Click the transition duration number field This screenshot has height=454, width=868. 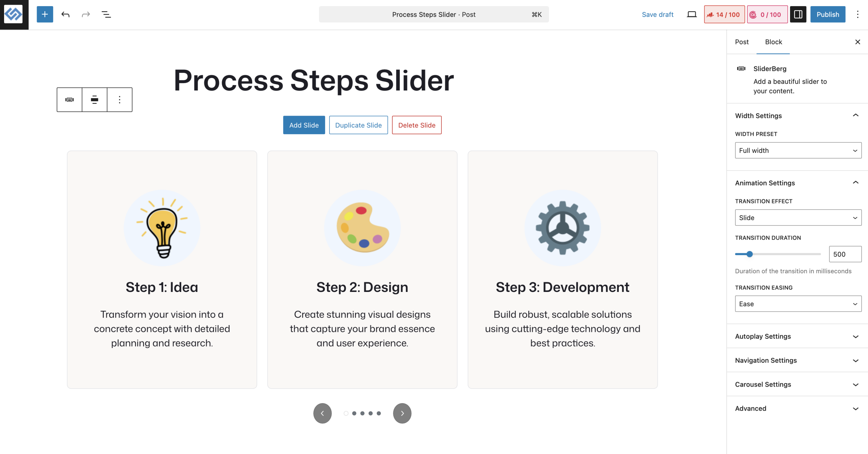point(845,254)
